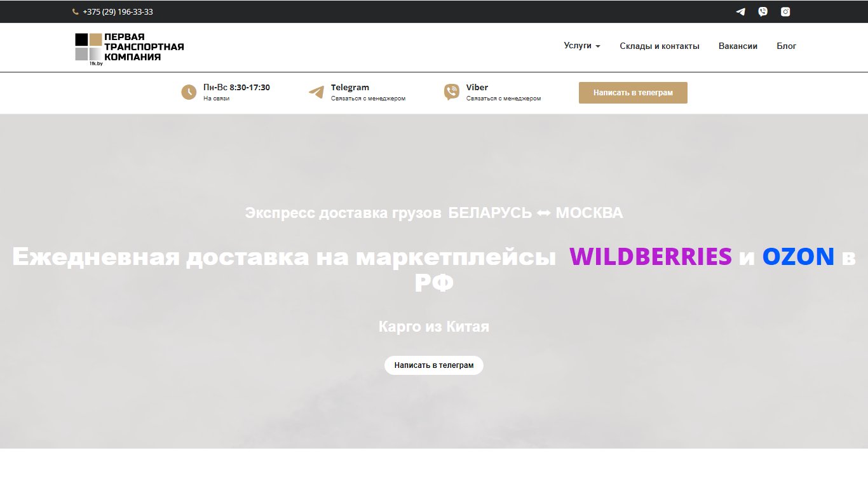This screenshot has height=488, width=868.
Task: Click the company logo 1tk.by
Action: pyautogui.click(x=130, y=49)
